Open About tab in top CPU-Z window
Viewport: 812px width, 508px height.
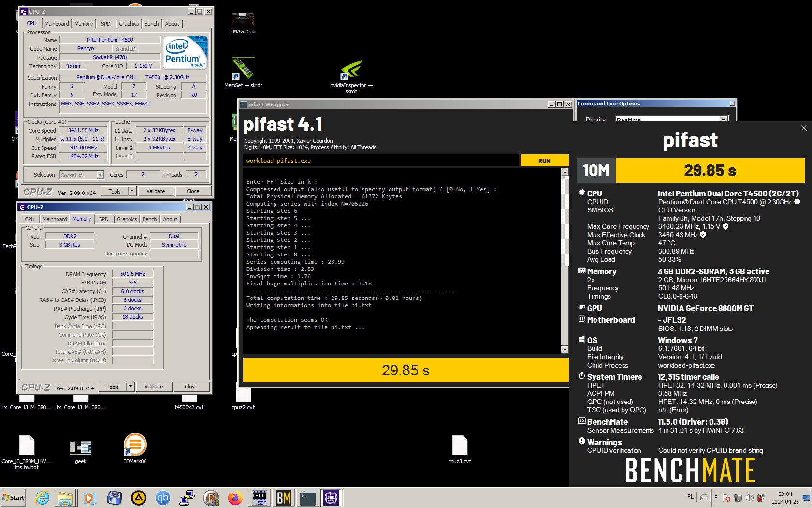coord(172,24)
